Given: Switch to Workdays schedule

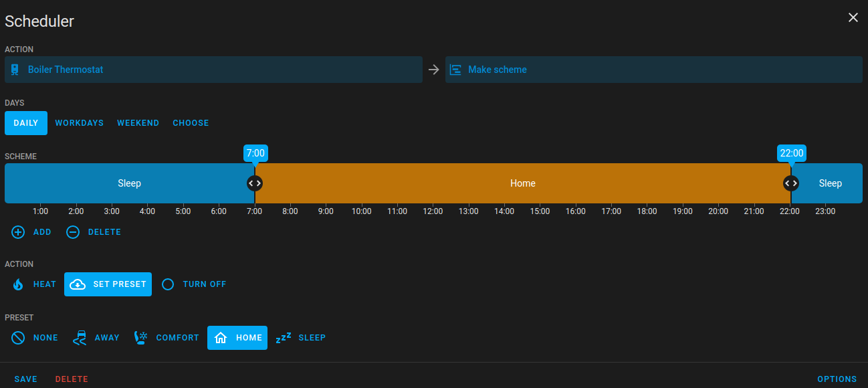Looking at the screenshot, I should [x=79, y=123].
